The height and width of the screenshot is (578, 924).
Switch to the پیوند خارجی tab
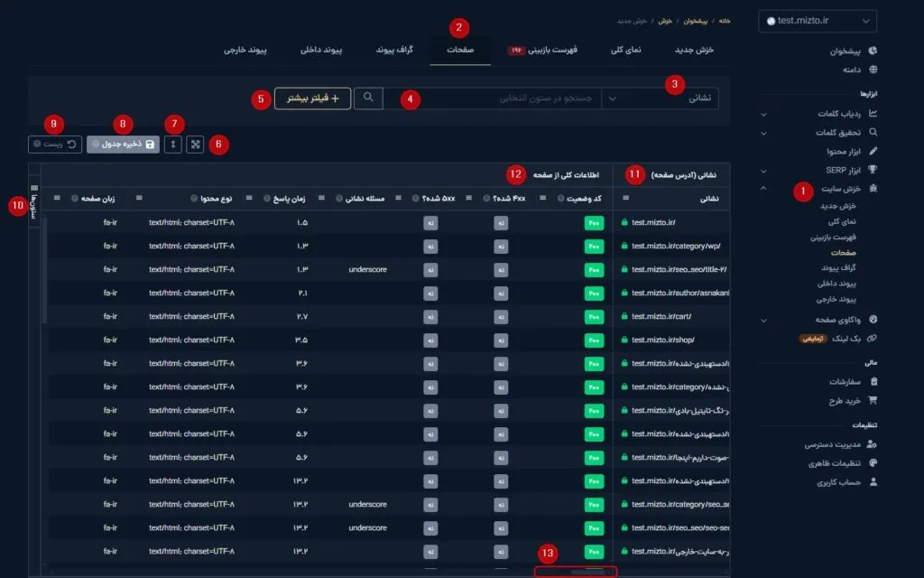(x=245, y=51)
